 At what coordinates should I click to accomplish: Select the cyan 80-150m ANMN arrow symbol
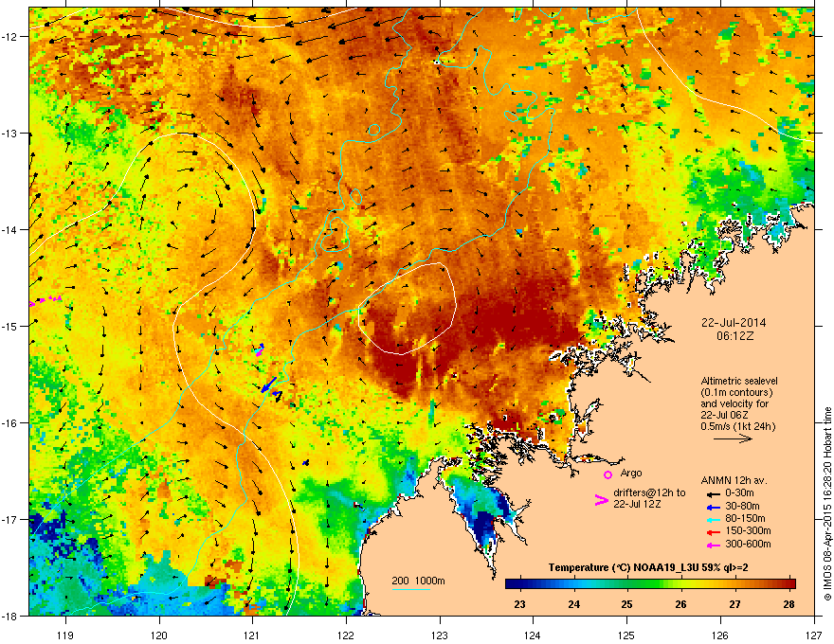714,520
